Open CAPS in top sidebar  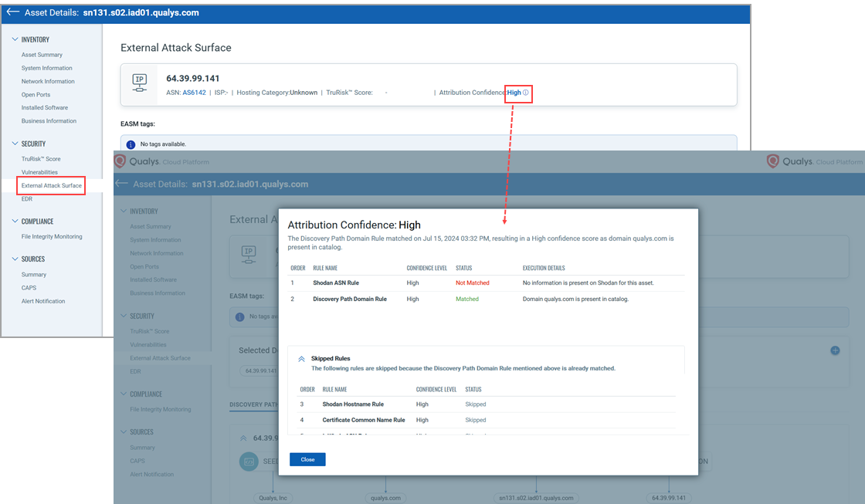click(x=29, y=288)
